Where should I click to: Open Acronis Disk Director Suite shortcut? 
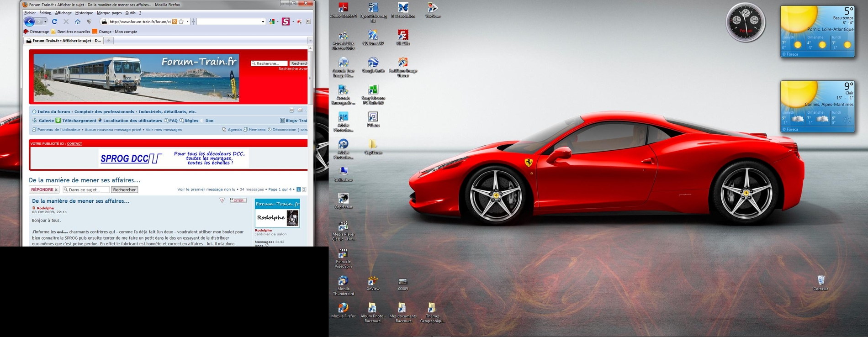coord(343,40)
